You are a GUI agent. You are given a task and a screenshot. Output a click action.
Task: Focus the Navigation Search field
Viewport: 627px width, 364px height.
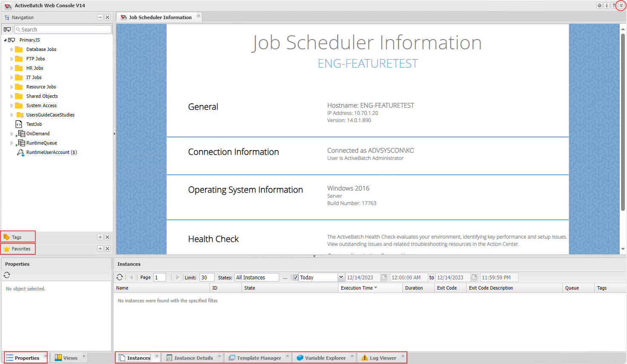tap(63, 29)
